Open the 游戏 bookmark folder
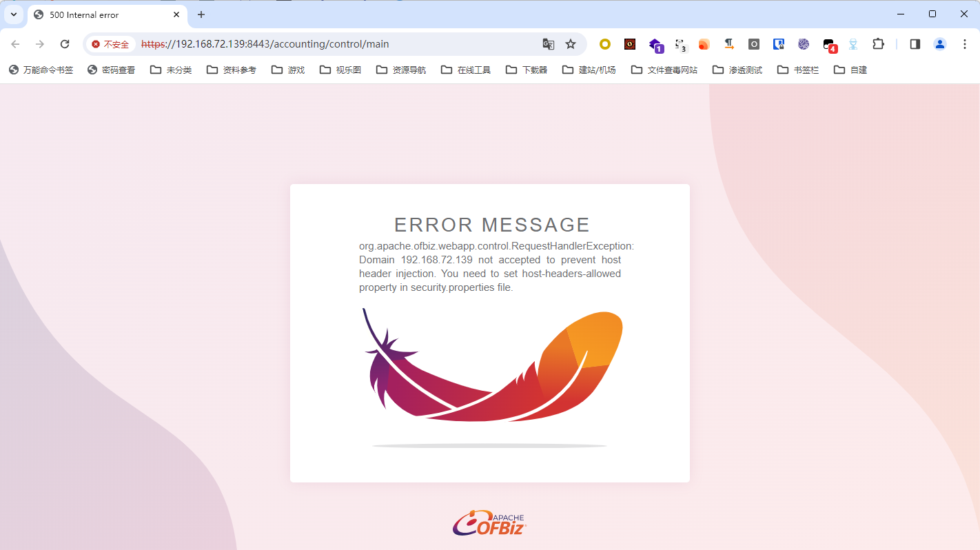The height and width of the screenshot is (550, 980). coord(288,70)
